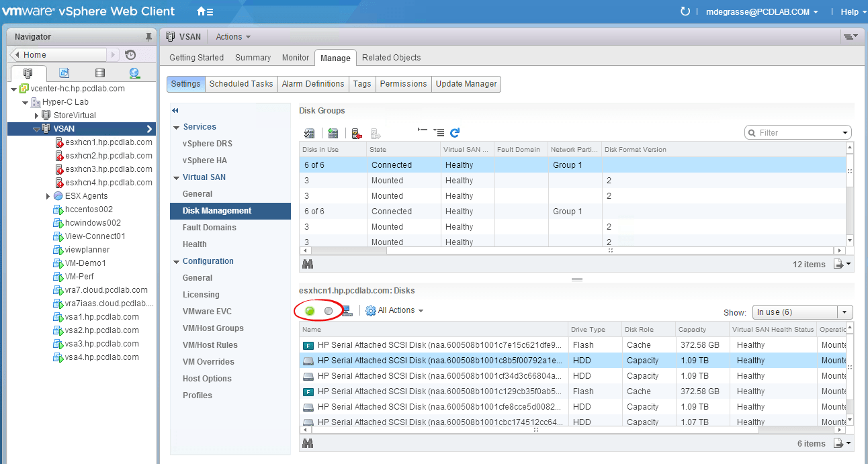This screenshot has height=464, width=868.
Task: Turn off the disk locator LED (gray)
Action: click(x=329, y=311)
